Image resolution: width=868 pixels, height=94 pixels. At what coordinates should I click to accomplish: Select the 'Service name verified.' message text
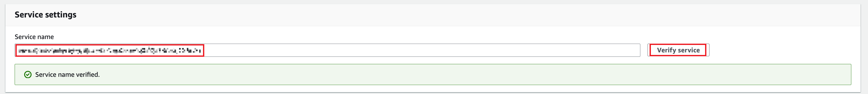pos(67,74)
